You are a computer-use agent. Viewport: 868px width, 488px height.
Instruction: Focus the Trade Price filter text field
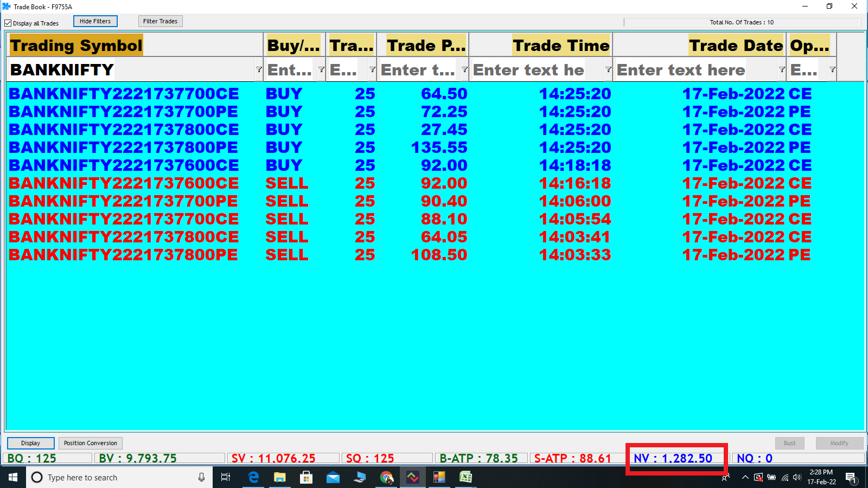tap(419, 69)
